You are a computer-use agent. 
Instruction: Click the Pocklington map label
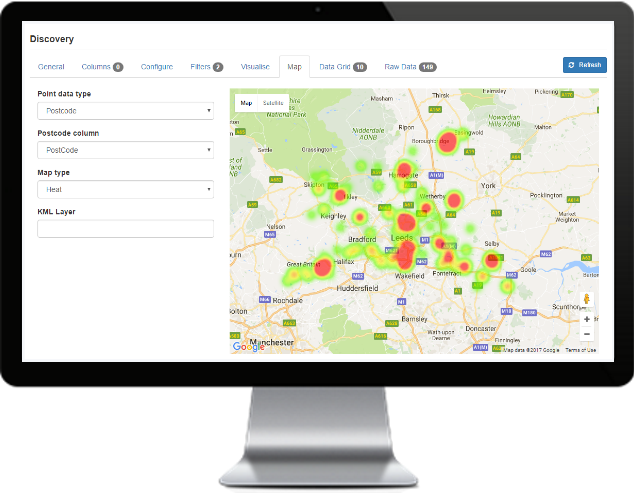(546, 196)
